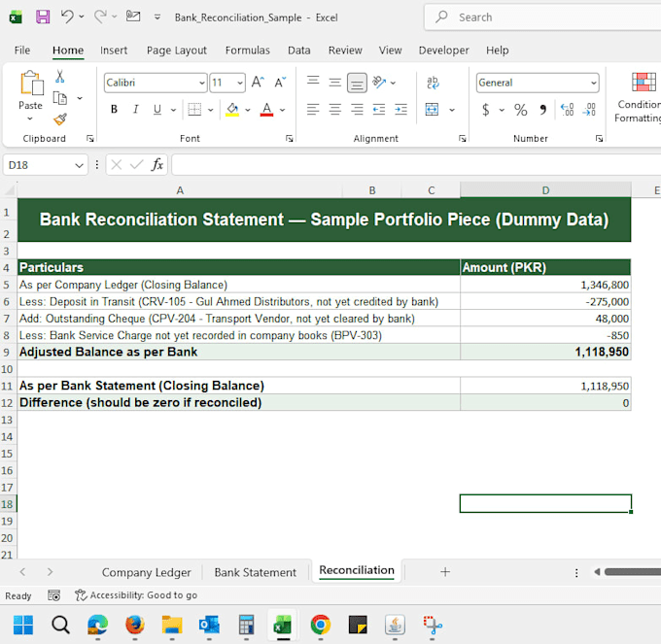Open the Name Box dropdown arrow

click(79, 165)
